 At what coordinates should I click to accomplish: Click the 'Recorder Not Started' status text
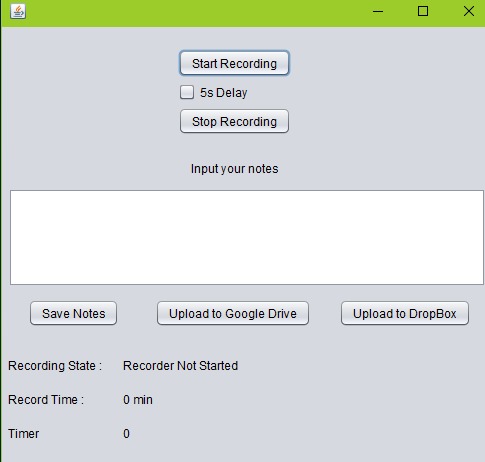[x=180, y=366]
